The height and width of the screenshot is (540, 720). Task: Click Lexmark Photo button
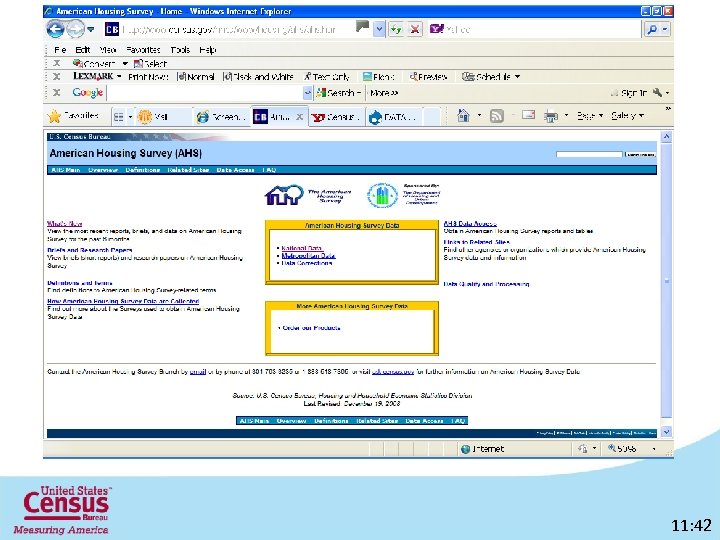point(378,77)
